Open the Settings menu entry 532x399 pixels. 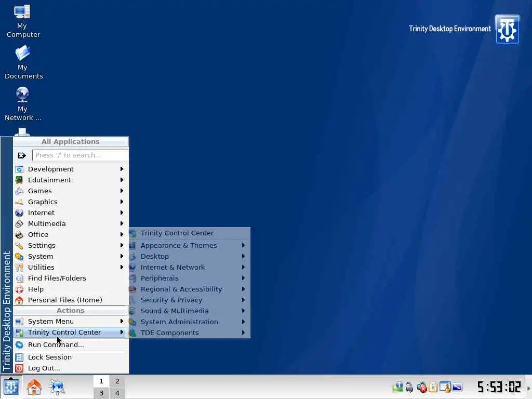(71, 245)
